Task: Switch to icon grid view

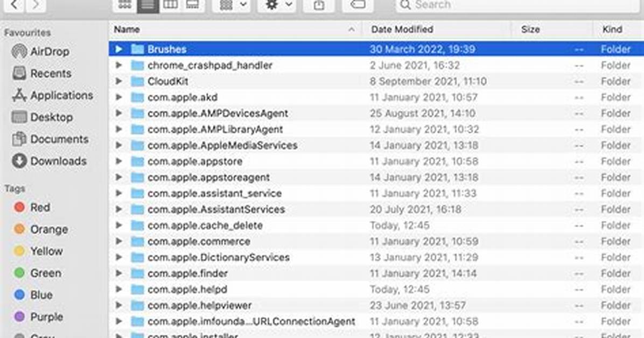Action: 125,5
